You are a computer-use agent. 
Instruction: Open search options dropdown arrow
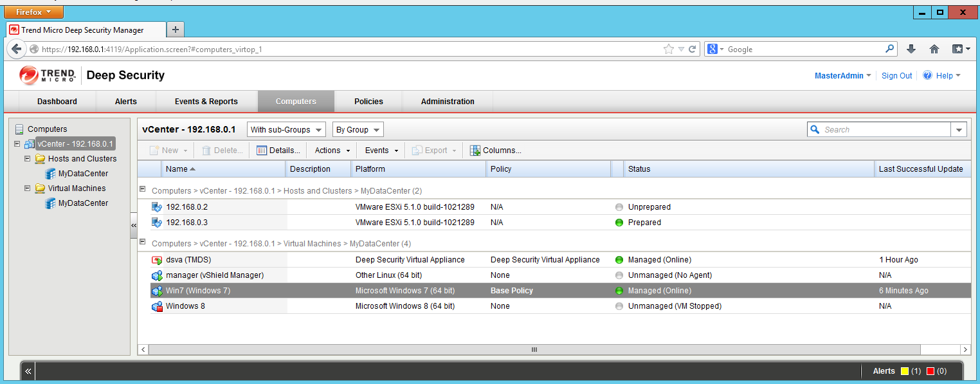pos(959,129)
